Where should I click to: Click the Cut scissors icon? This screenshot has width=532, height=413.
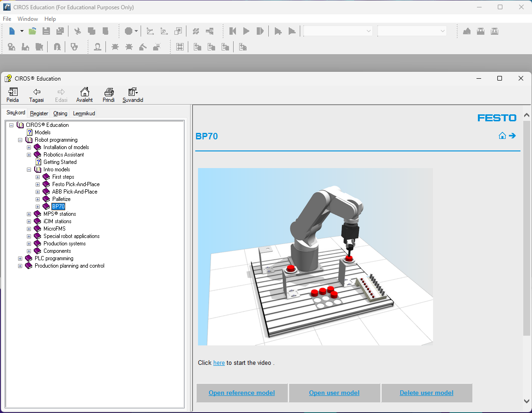click(x=78, y=31)
